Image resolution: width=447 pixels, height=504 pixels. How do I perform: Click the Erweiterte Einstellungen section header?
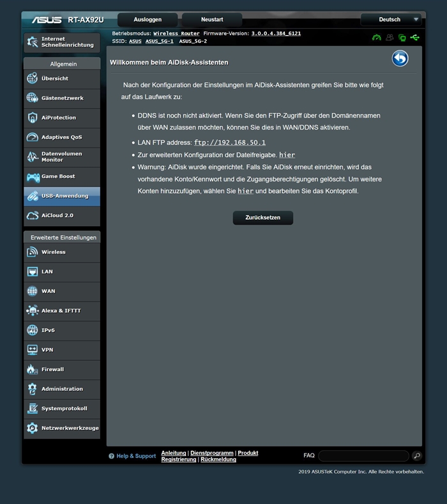[62, 237]
